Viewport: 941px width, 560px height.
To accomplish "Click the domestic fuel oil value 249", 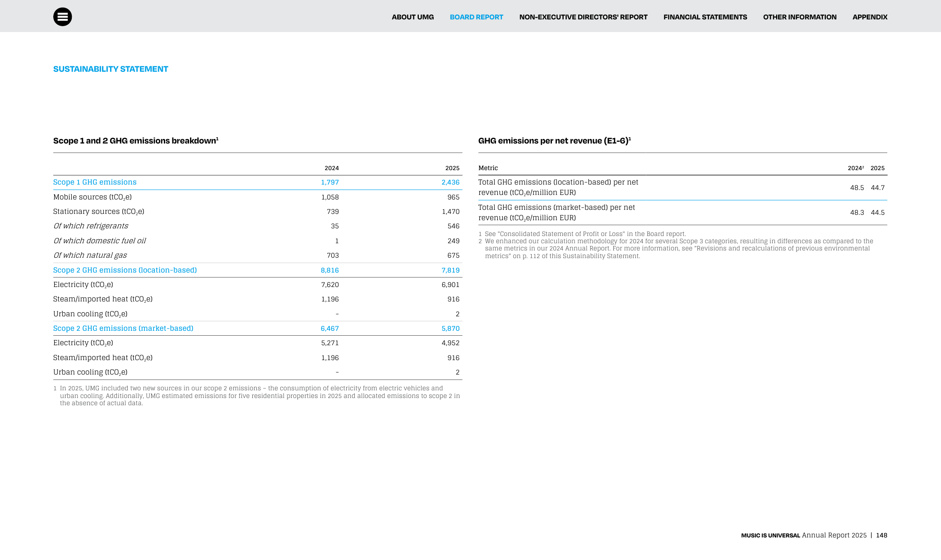I will click(x=454, y=241).
